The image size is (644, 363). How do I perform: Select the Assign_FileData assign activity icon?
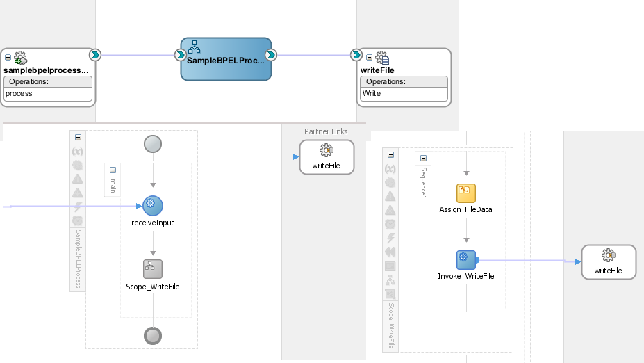click(x=466, y=193)
